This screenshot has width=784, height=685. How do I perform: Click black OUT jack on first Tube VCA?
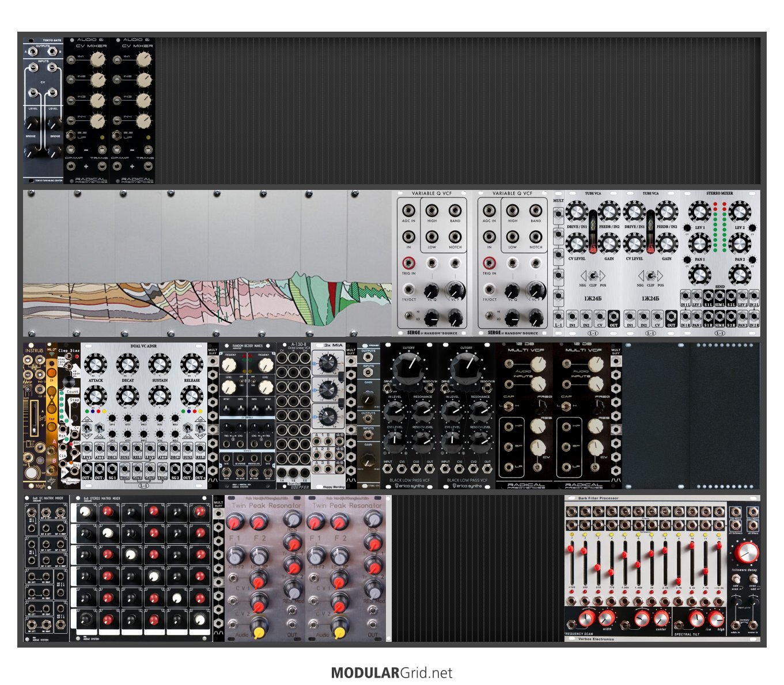tap(613, 315)
